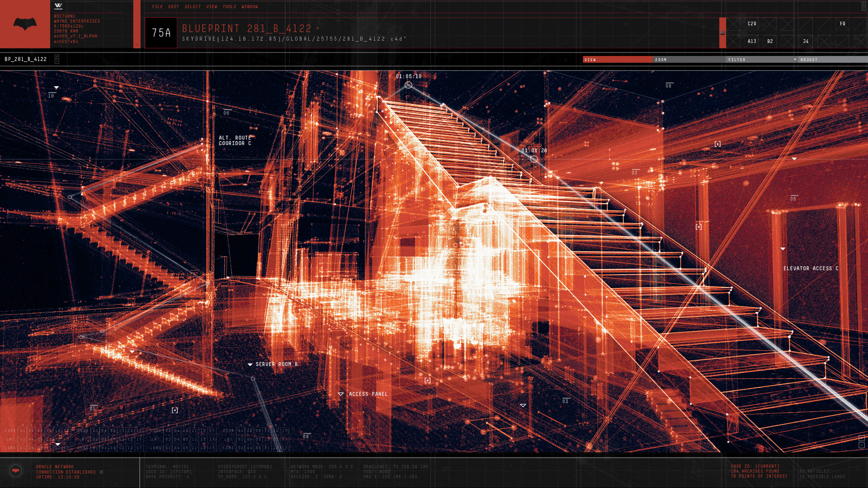This screenshot has width=868, height=488.
Task: Select grid cell B2
Action: (x=770, y=42)
